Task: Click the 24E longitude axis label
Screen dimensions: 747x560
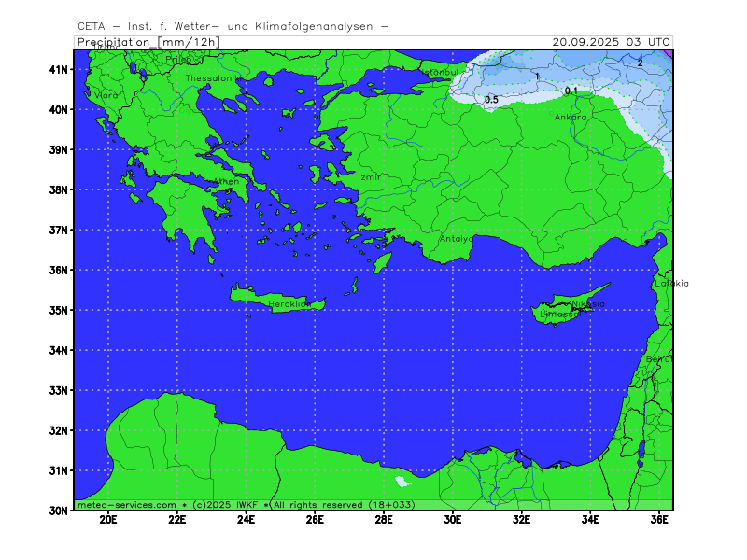Action: coord(246,520)
